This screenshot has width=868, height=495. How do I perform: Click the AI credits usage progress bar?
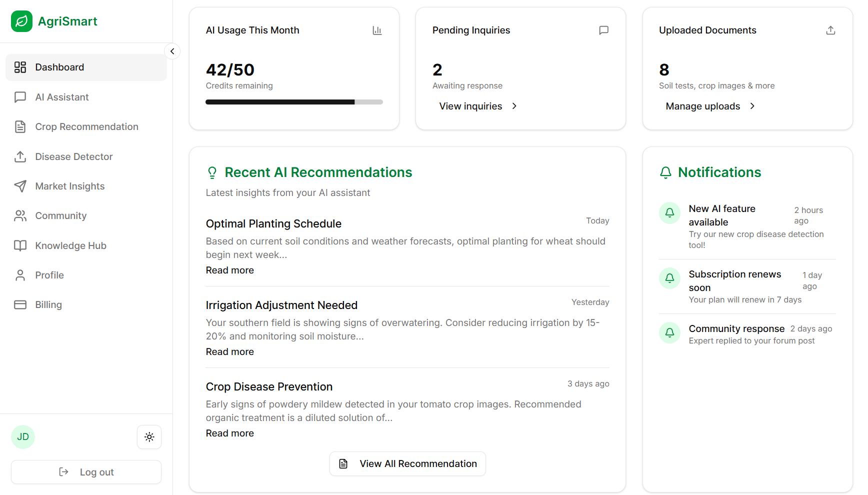294,102
